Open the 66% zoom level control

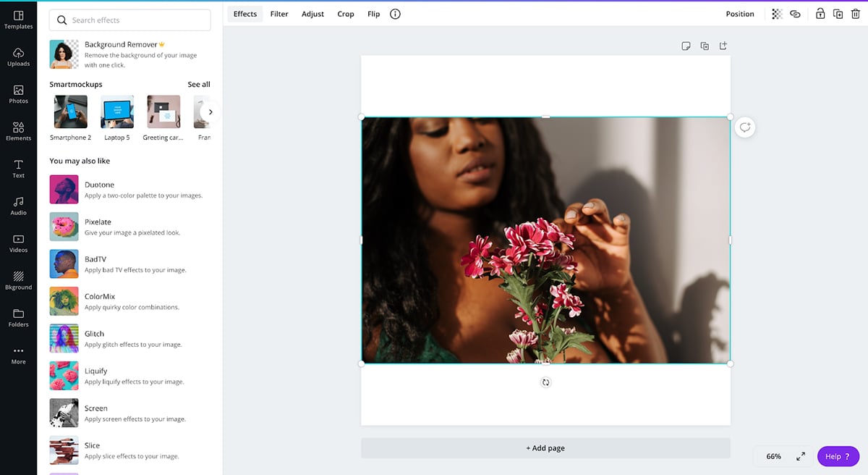(x=773, y=457)
